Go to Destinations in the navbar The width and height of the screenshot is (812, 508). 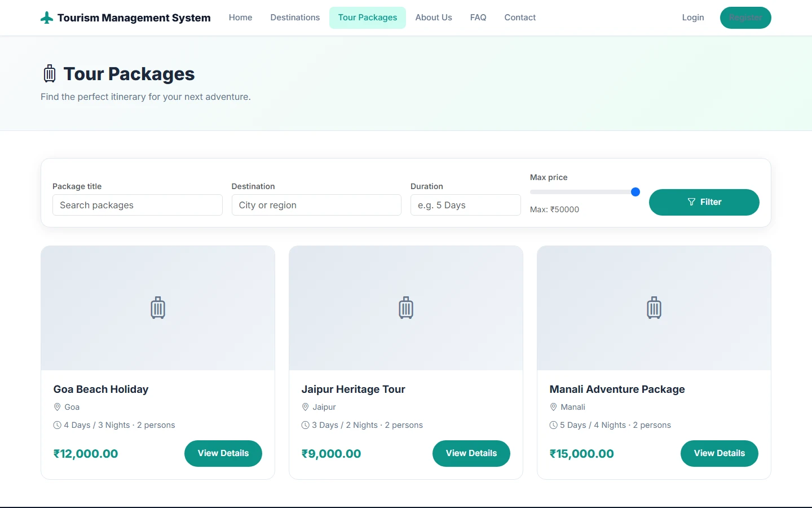pos(295,17)
